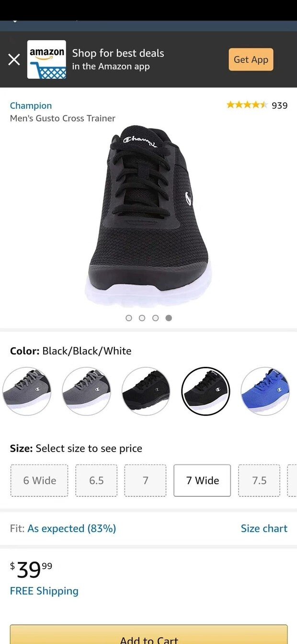Screen dimensions: 297x644
Task: Choose the first grey shoe color
Action: tap(27, 391)
